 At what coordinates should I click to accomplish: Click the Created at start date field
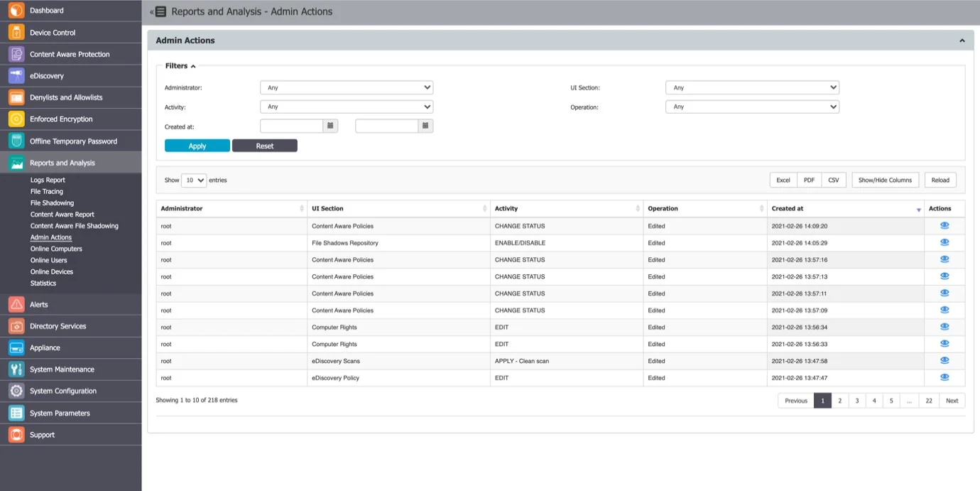coord(292,126)
